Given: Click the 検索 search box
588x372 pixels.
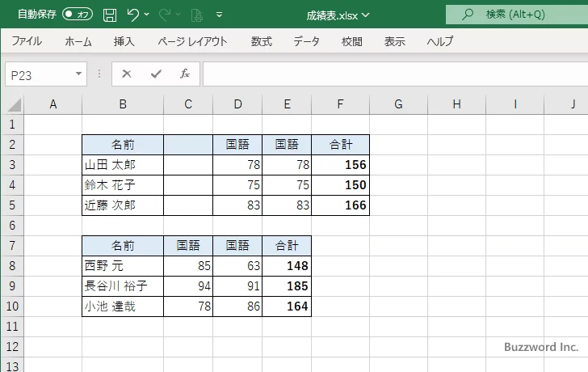Looking at the screenshot, I should click(x=517, y=15).
